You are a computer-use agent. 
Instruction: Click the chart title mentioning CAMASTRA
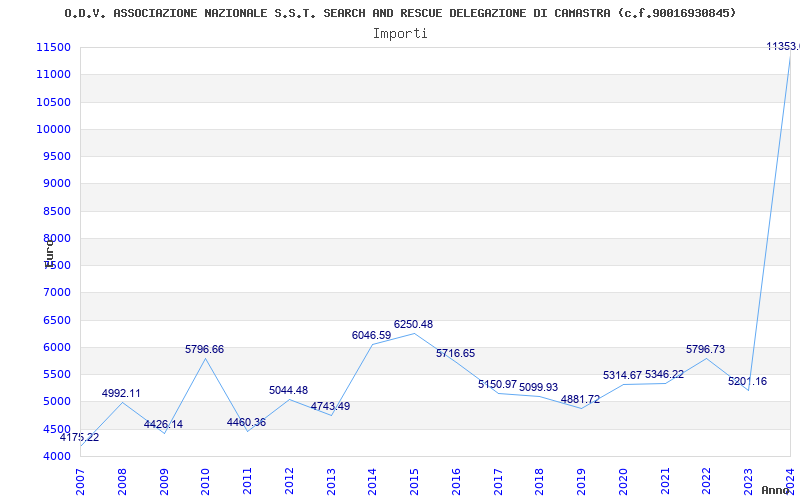[x=400, y=13]
